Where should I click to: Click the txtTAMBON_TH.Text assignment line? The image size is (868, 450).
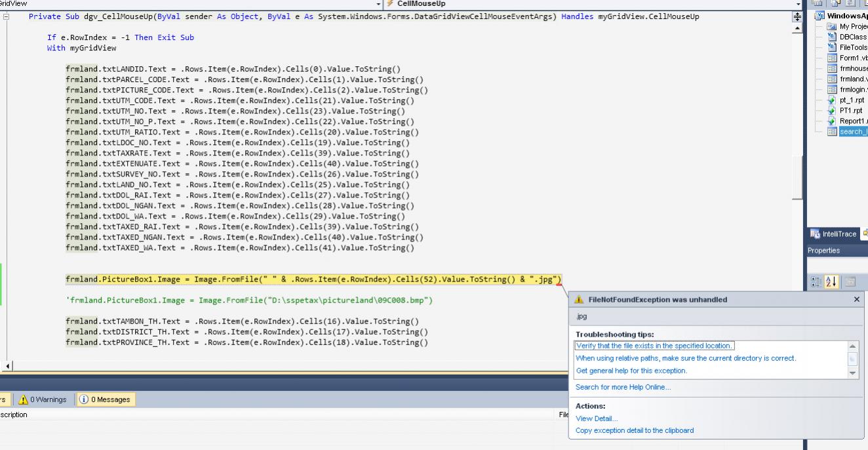[243, 321]
